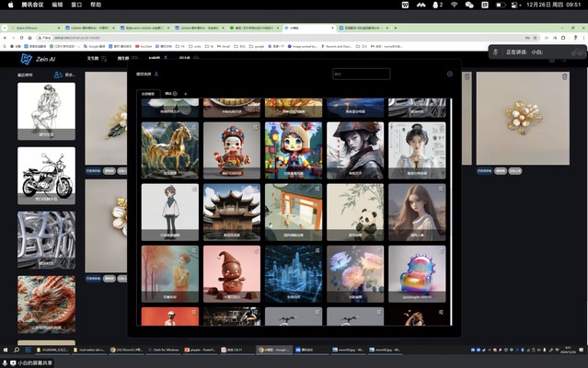This screenshot has width=588, height=368.
Task: Switch to the first tab in the model dialog
Action: [x=148, y=93]
